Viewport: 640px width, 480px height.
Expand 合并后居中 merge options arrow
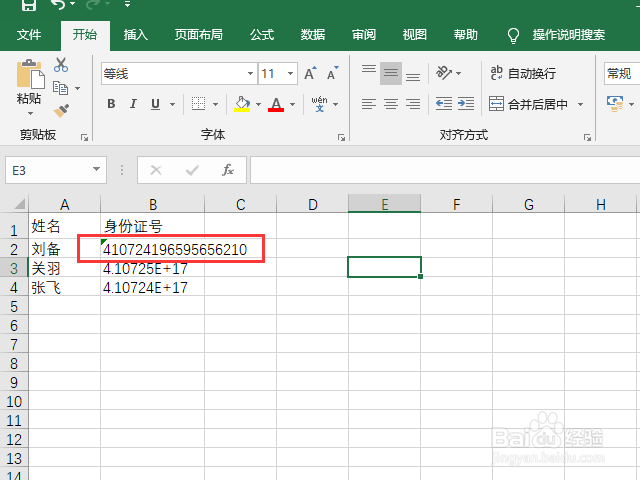pos(580,104)
